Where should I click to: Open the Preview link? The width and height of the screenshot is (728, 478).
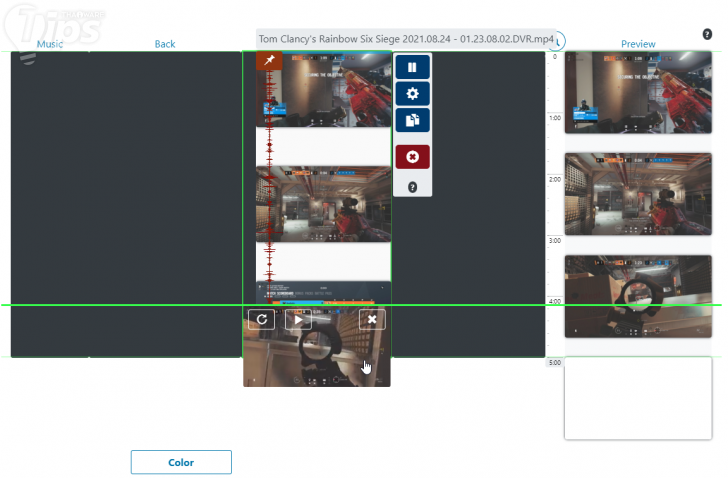[x=638, y=44]
